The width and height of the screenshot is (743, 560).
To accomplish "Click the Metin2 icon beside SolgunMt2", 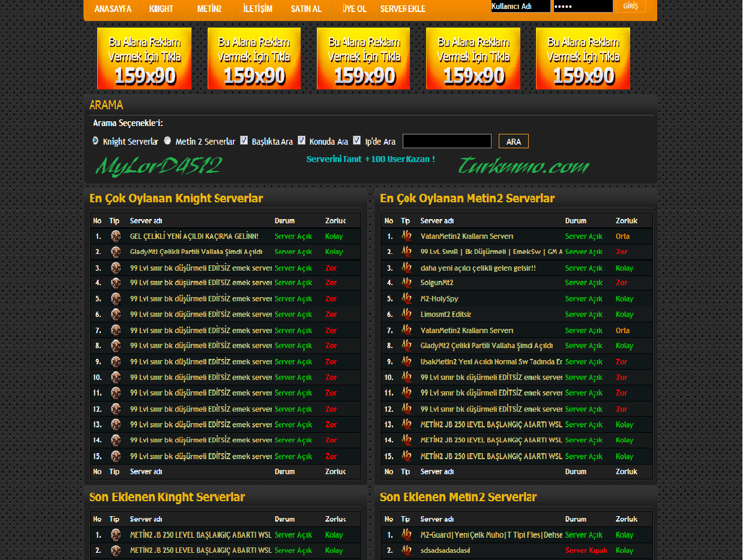I will point(406,283).
